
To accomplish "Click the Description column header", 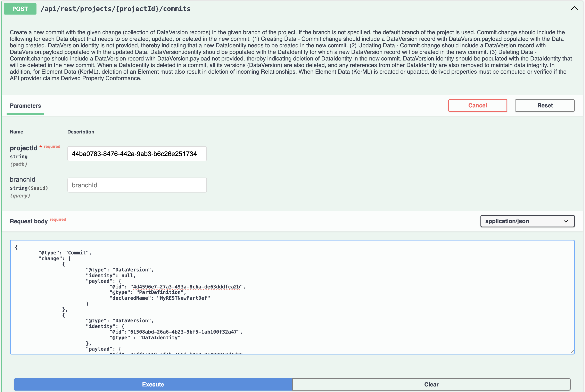I will pos(81,131).
